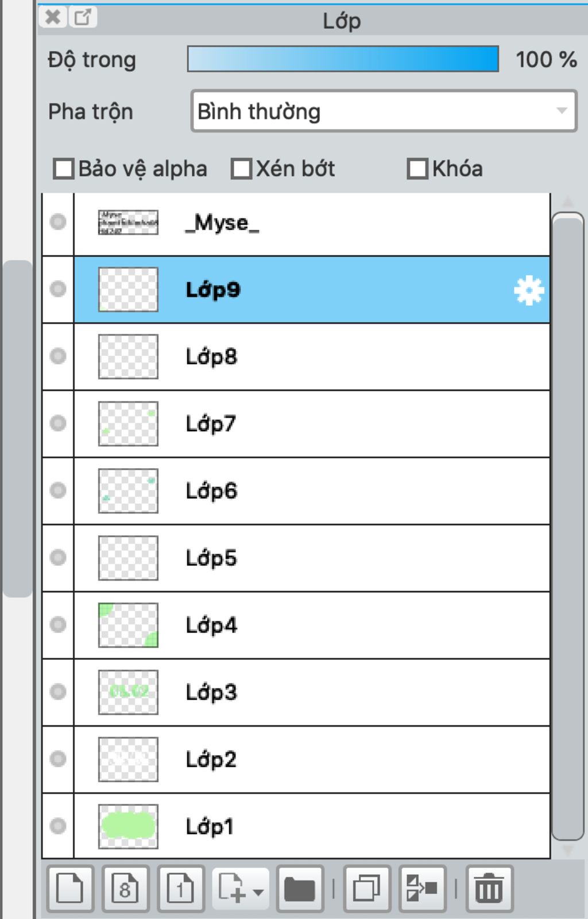This screenshot has width=588, height=919.
Task: Check the Xén bớt option
Action: pyautogui.click(x=241, y=169)
